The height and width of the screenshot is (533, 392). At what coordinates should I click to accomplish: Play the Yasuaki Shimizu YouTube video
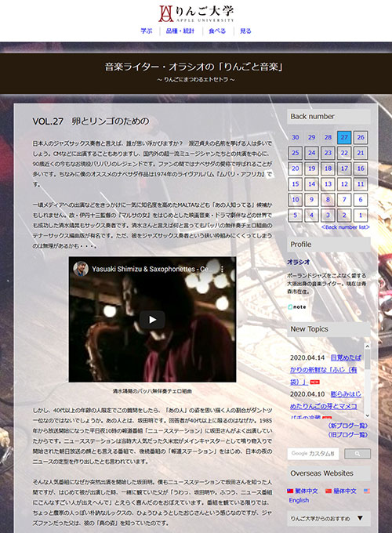click(152, 320)
